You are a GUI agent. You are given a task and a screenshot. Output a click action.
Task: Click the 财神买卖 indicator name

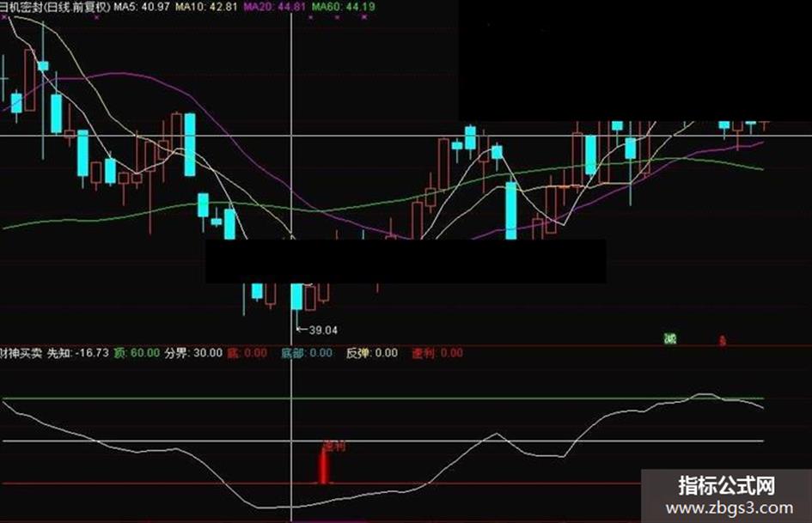point(21,353)
